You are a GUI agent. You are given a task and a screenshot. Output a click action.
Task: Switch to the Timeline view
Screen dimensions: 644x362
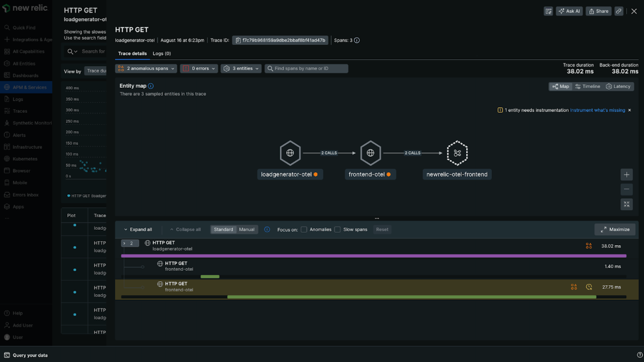588,86
